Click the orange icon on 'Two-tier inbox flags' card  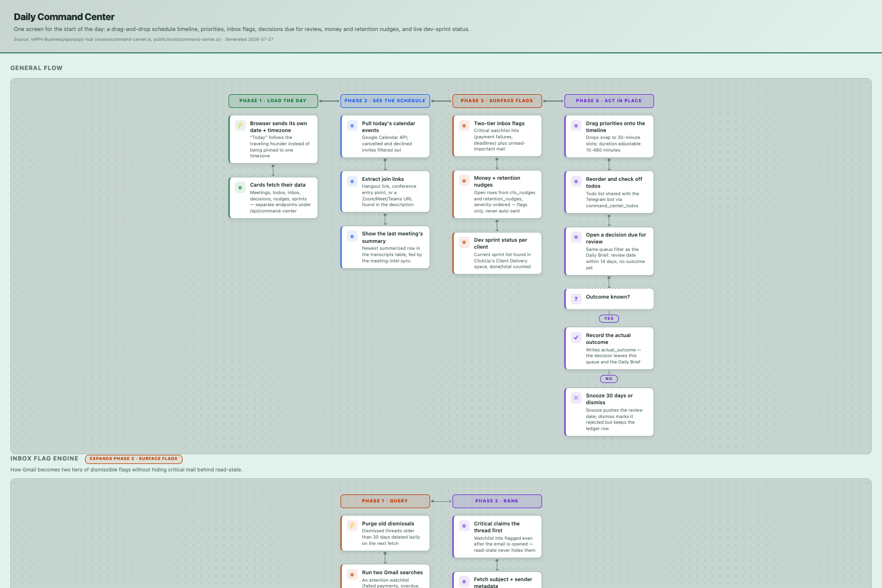464,125
